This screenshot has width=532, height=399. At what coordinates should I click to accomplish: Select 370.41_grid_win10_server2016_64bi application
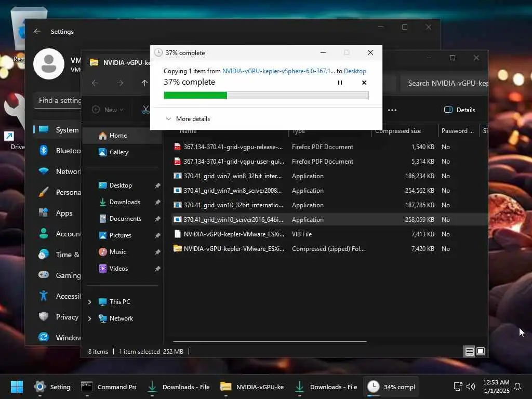click(329, 220)
